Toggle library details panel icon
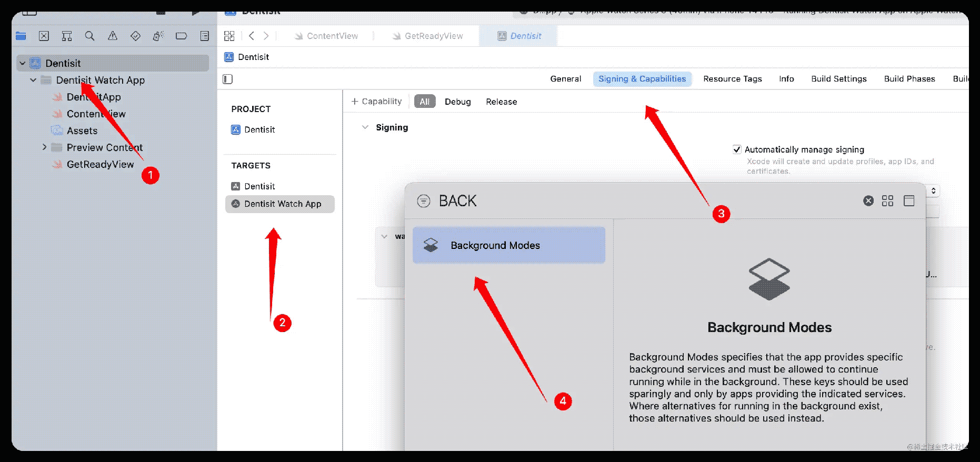This screenshot has height=462, width=980. click(909, 200)
